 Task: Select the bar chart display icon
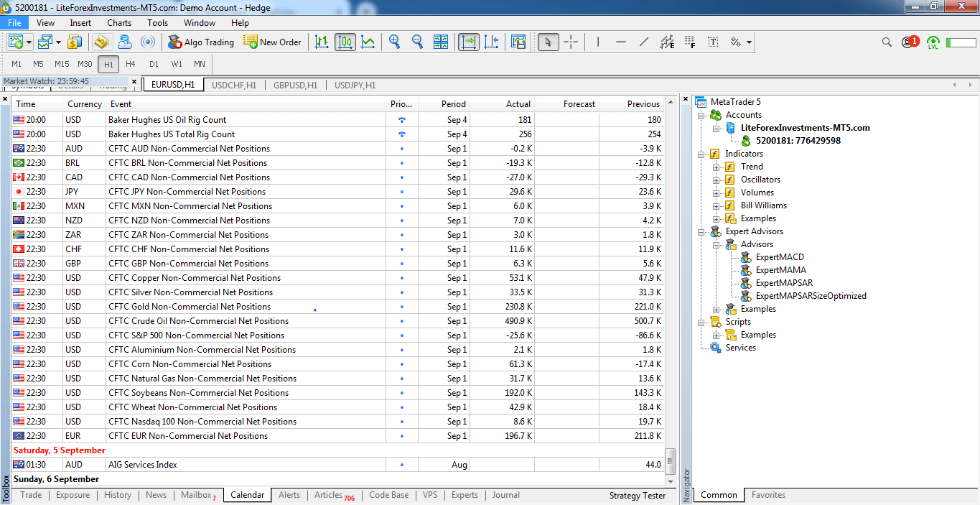(x=322, y=42)
